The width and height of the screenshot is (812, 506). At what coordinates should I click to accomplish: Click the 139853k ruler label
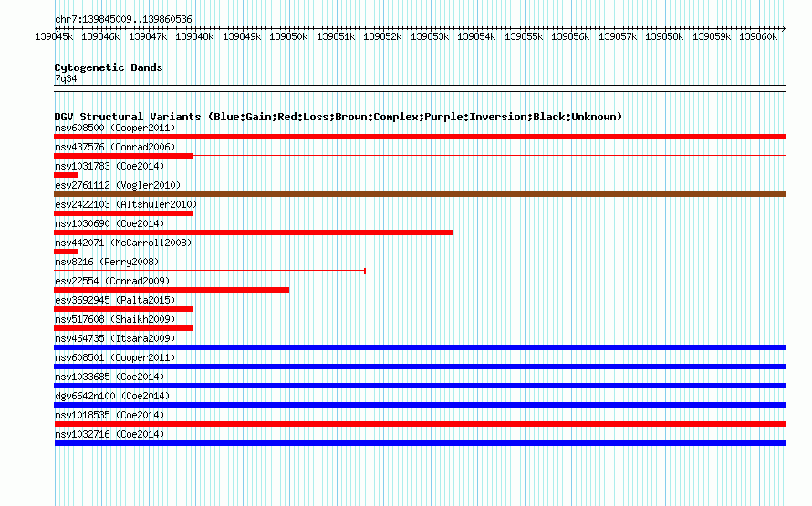(x=430, y=36)
